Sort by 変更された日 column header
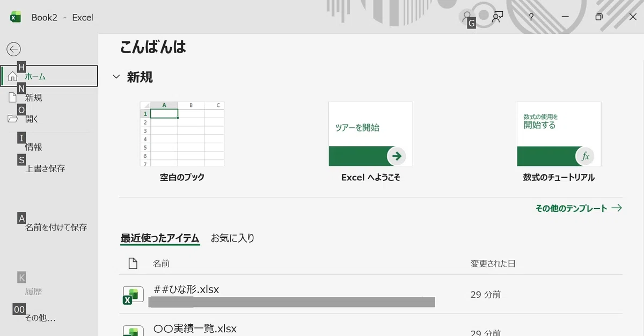 coord(493,264)
